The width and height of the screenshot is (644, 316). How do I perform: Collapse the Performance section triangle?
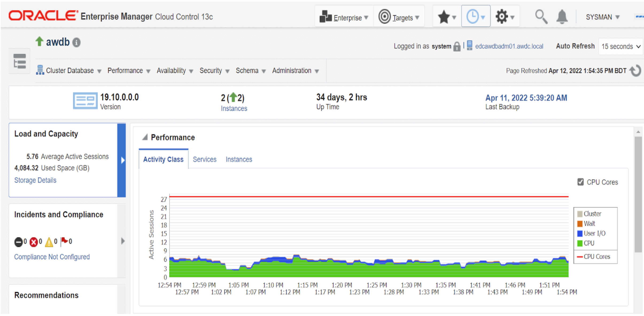[x=145, y=137]
